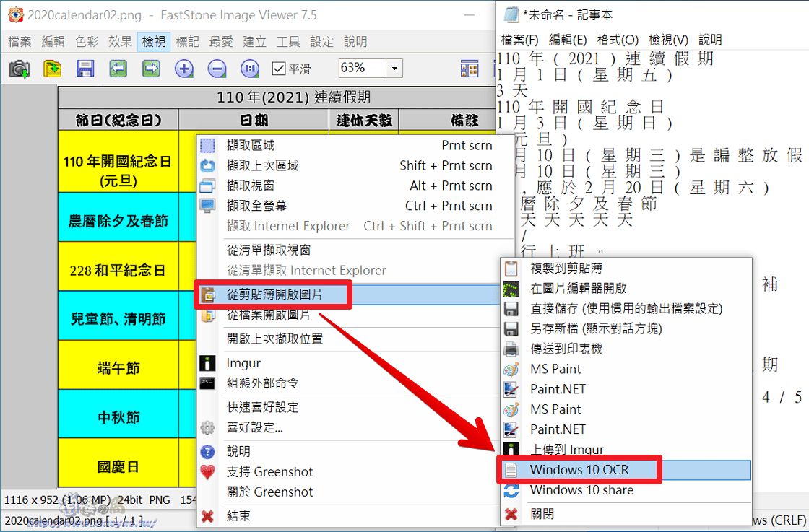Select the first Paint.NET entry
Image resolution: width=809 pixels, height=532 pixels.
pyautogui.click(x=626, y=388)
